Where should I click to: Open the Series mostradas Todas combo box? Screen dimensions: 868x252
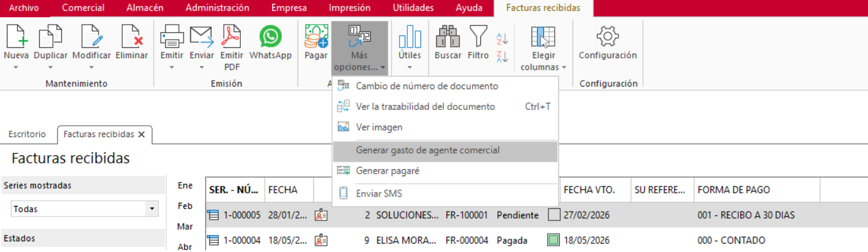(x=85, y=209)
